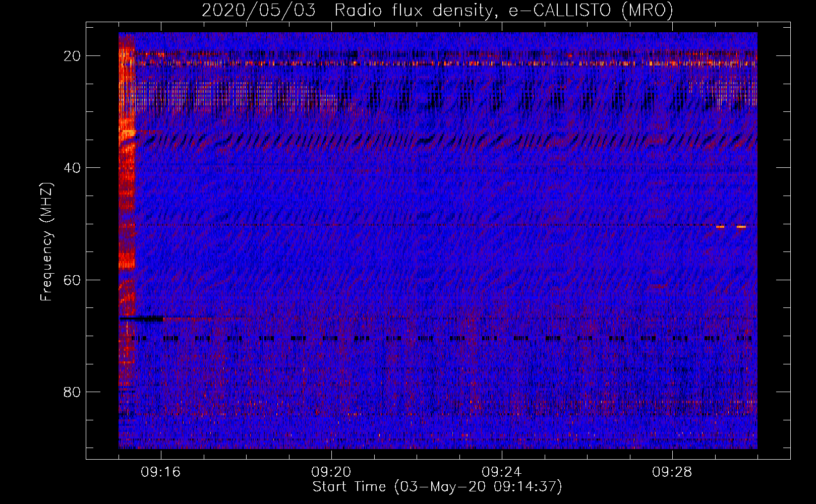Click the time tick label '09:28'
The image size is (816, 504).
coord(672,472)
